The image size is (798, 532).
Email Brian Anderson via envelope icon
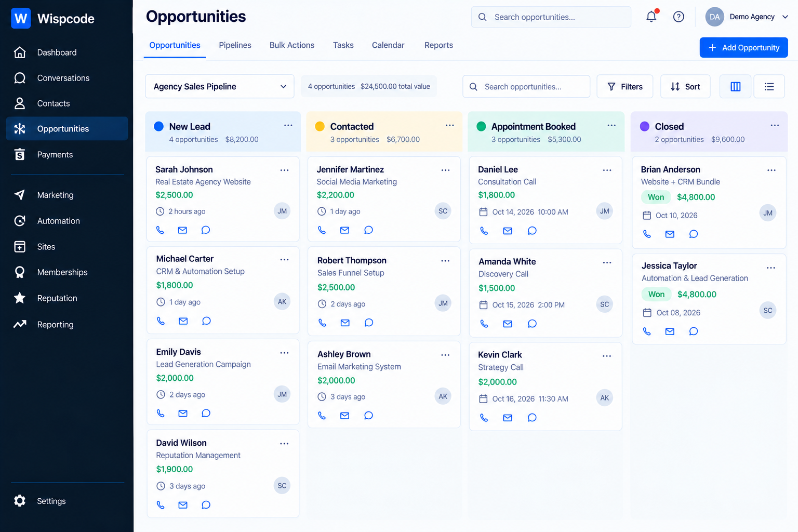[670, 234]
